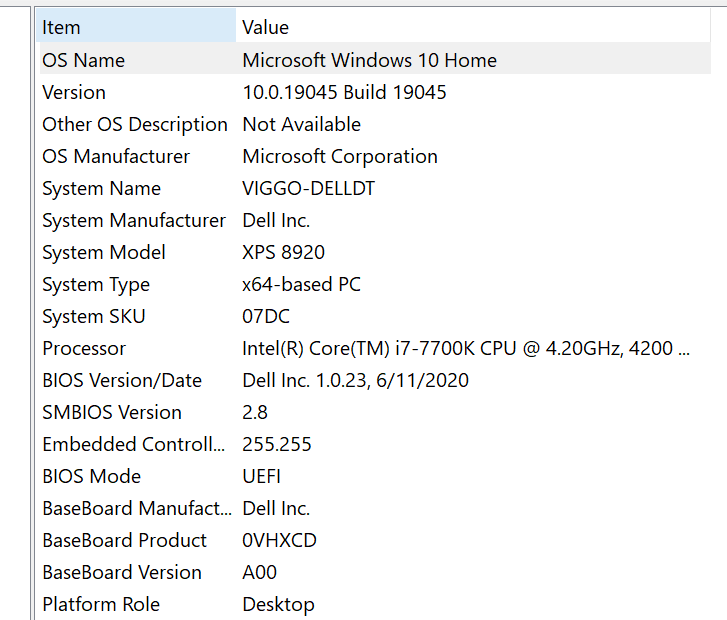This screenshot has height=620, width=727.
Task: Select the BIOS Version/Date item label
Action: click(122, 380)
